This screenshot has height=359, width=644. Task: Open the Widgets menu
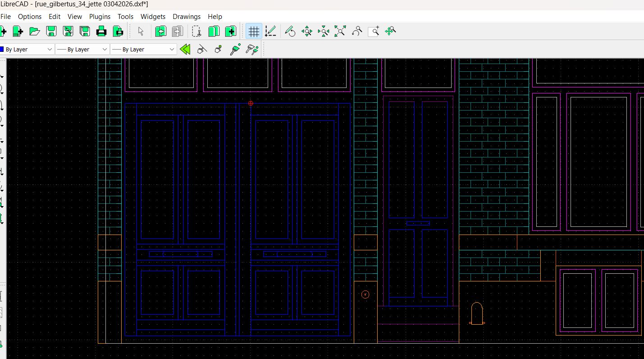pyautogui.click(x=153, y=16)
